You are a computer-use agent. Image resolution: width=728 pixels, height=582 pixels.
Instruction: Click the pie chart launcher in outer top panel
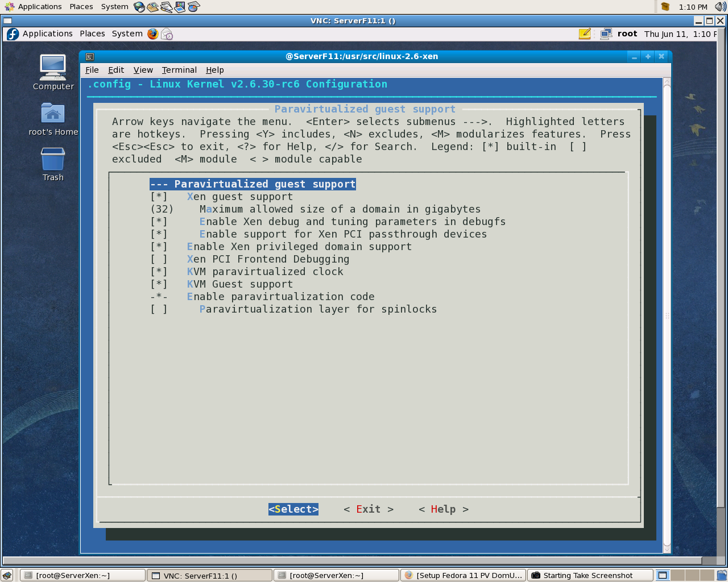coord(194,7)
